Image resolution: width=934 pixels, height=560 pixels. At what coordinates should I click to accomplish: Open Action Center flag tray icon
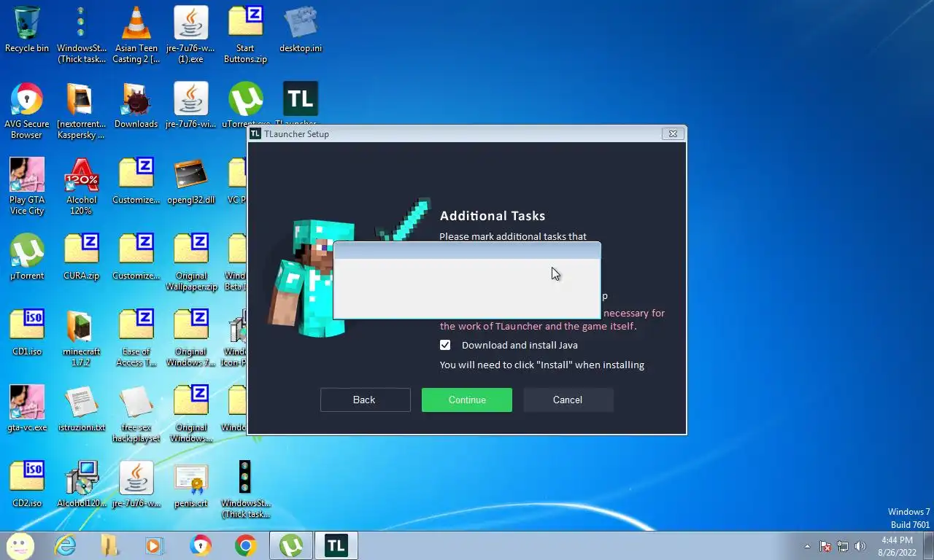tap(825, 546)
